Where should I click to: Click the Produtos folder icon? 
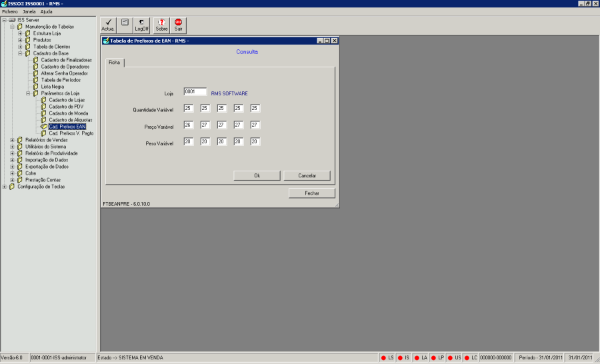coord(27,40)
